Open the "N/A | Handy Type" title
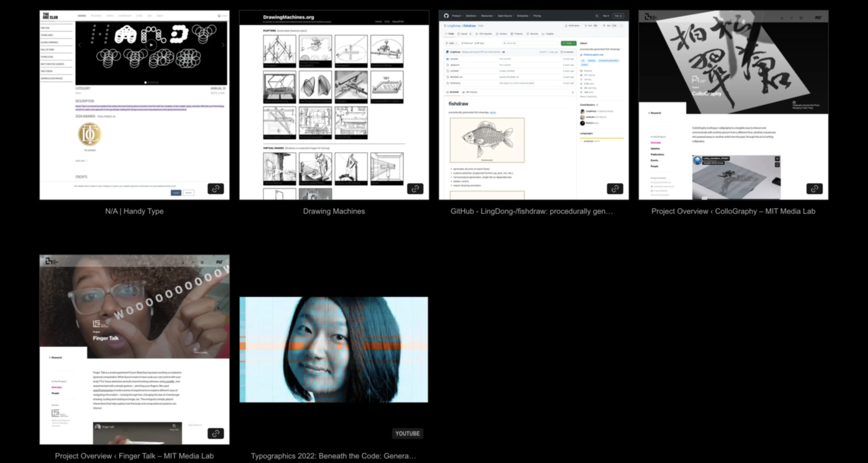868x463 pixels. coord(134,211)
